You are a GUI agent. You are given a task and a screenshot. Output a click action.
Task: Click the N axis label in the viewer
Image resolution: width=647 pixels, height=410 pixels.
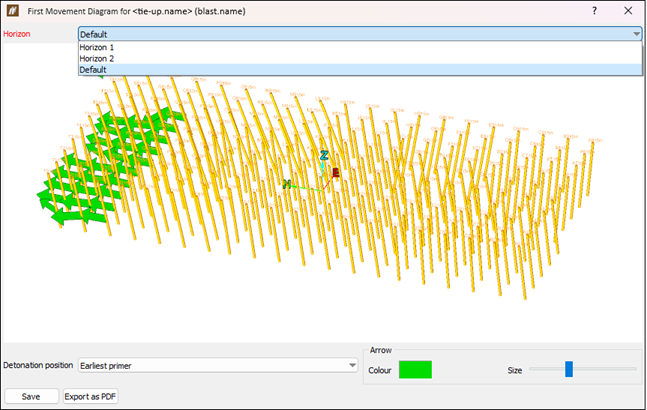point(287,184)
